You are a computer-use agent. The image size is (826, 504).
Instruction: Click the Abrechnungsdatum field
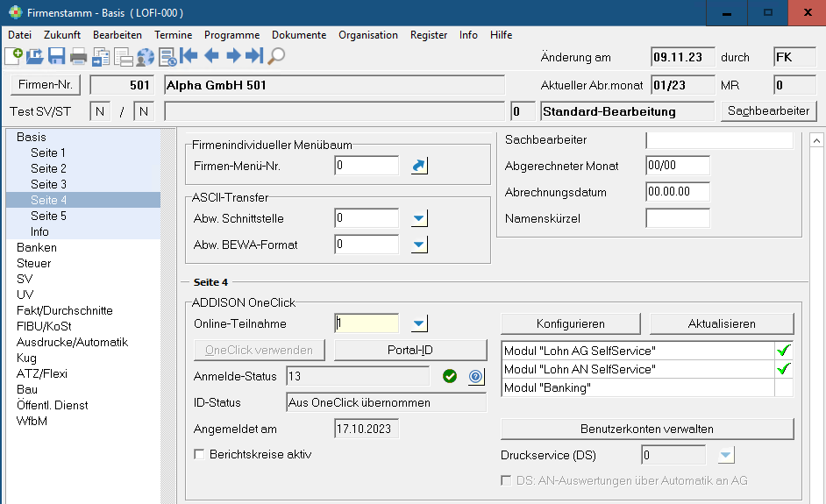pyautogui.click(x=678, y=192)
